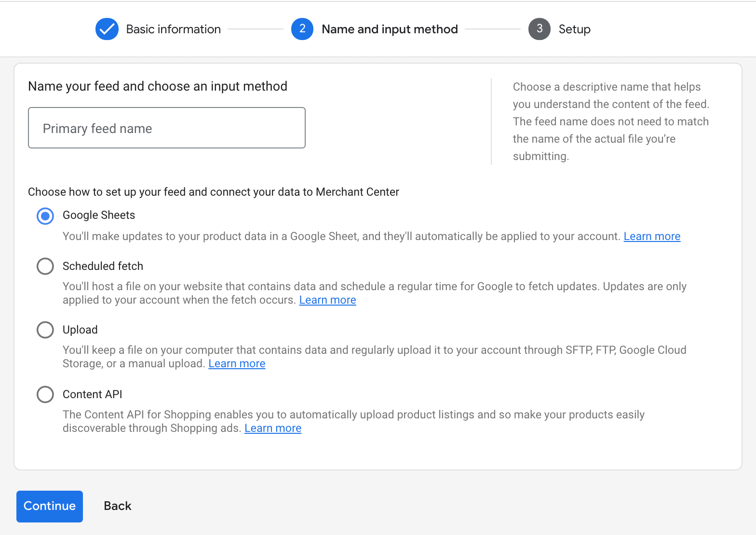This screenshot has width=756, height=535.
Task: Click the Continue button
Action: click(50, 507)
